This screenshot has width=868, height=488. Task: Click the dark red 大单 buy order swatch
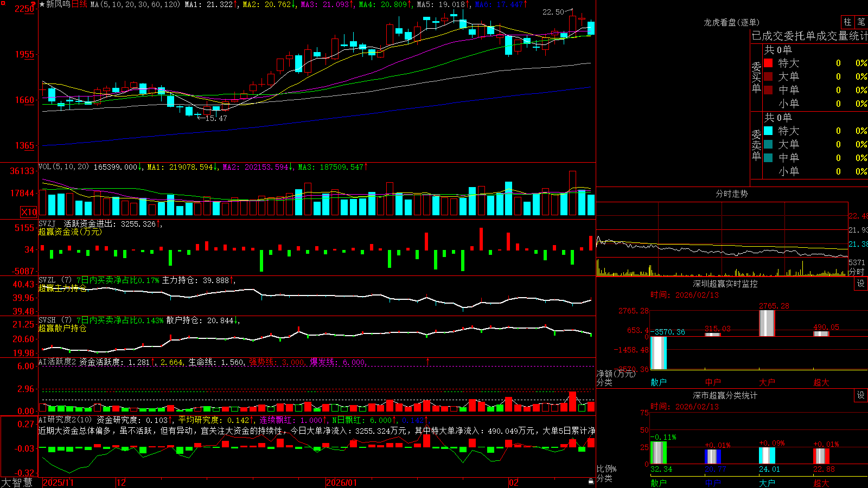coord(768,76)
